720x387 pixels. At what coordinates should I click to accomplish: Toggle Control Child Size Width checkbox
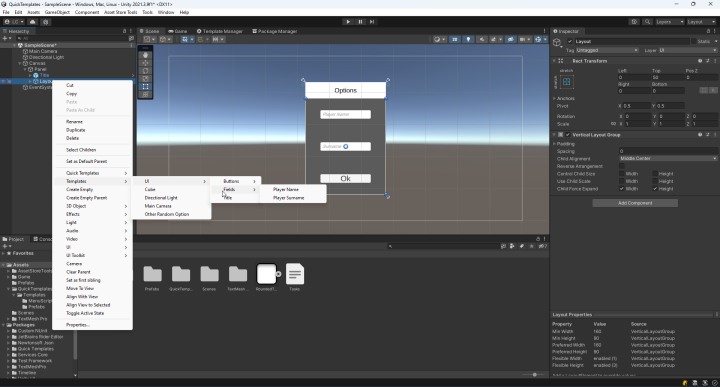tap(622, 174)
